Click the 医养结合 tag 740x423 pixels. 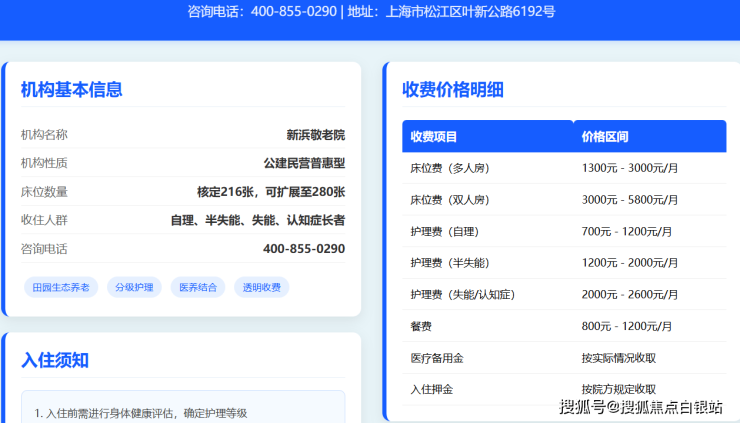tap(198, 287)
